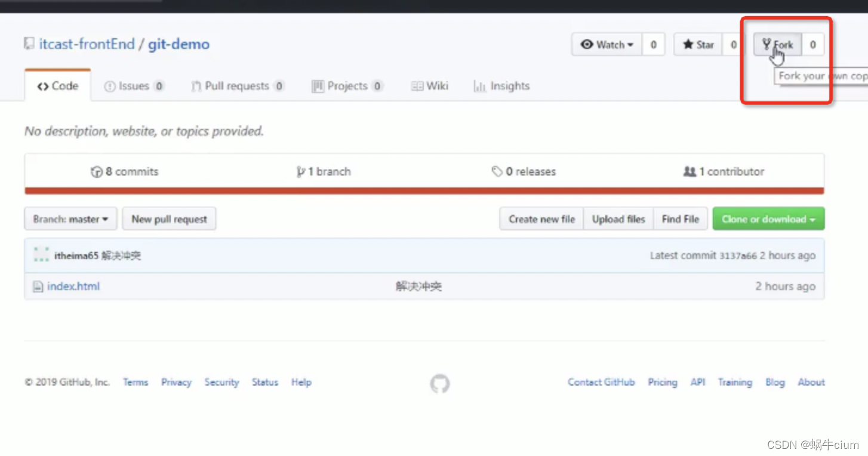
Task: Click the red language bar
Action: [x=424, y=191]
